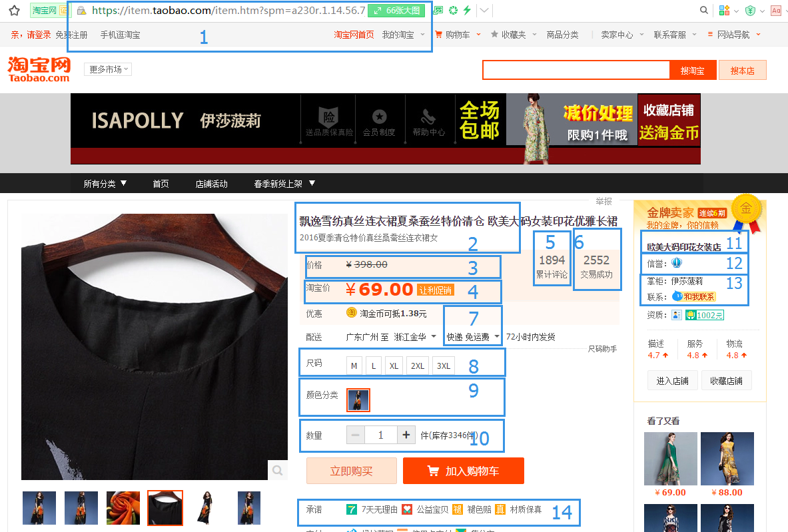Go to shop 首页 tab

pos(161,183)
